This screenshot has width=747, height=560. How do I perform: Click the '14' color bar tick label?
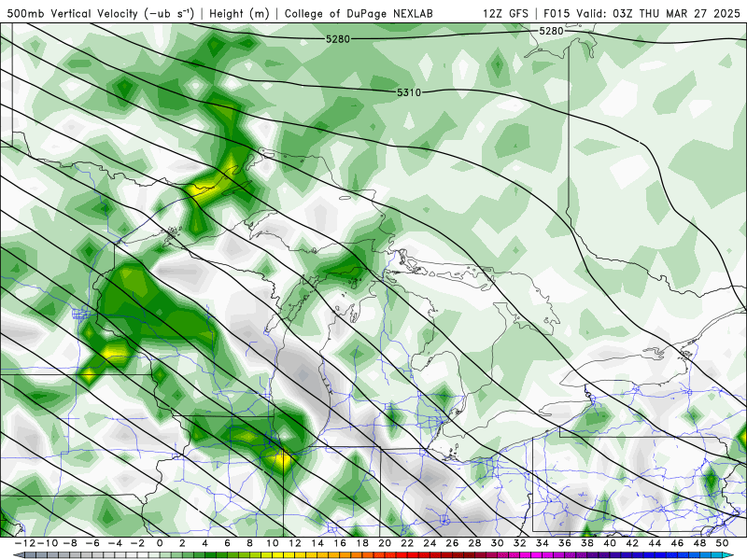tap(317, 543)
